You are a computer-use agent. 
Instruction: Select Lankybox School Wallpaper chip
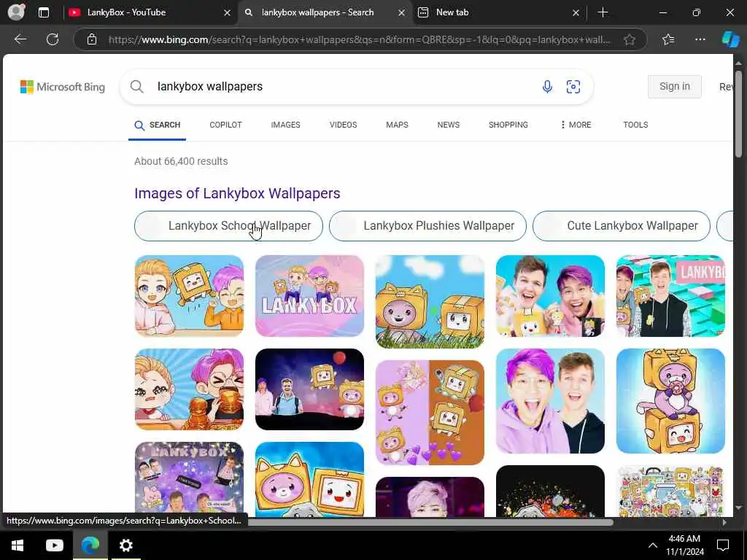click(x=228, y=226)
